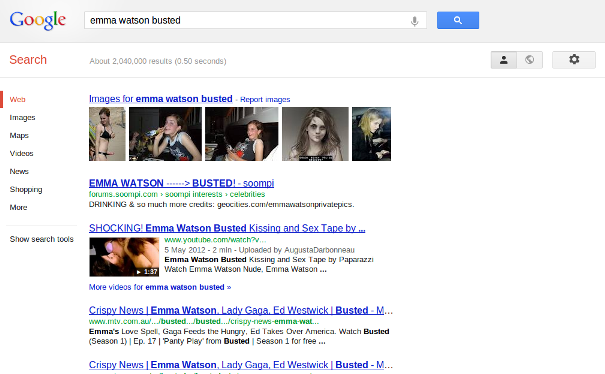Screen dimensions: 605x374
Task: Open the News search category
Action: point(19,171)
